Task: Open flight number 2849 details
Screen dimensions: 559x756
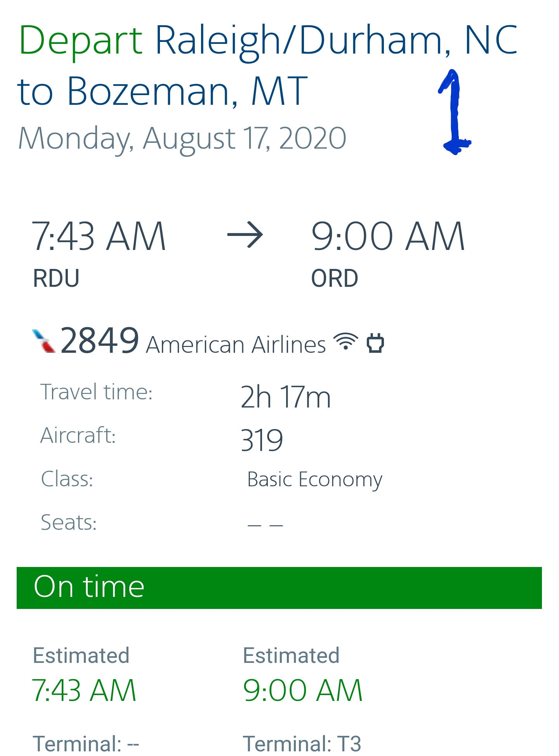Action: click(x=100, y=341)
